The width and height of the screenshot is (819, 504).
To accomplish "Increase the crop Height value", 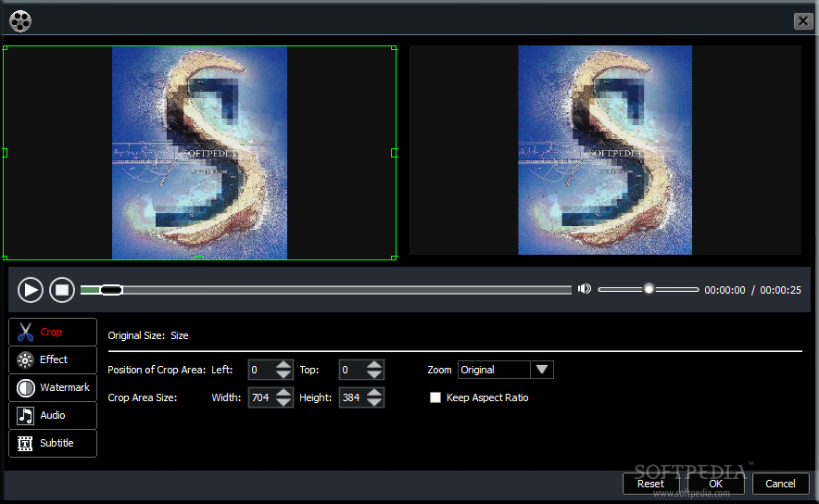I will pos(374,392).
